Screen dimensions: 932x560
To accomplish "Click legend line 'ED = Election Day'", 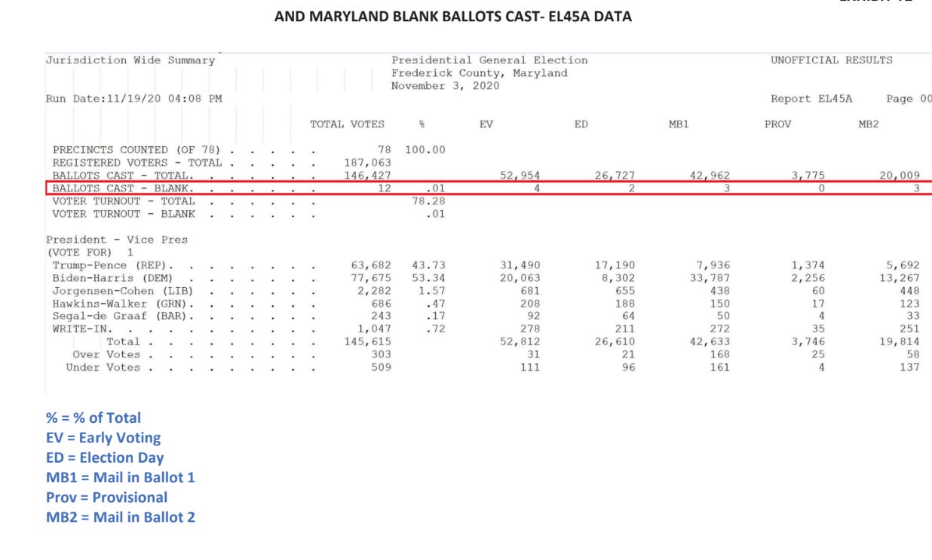I will click(x=105, y=457).
